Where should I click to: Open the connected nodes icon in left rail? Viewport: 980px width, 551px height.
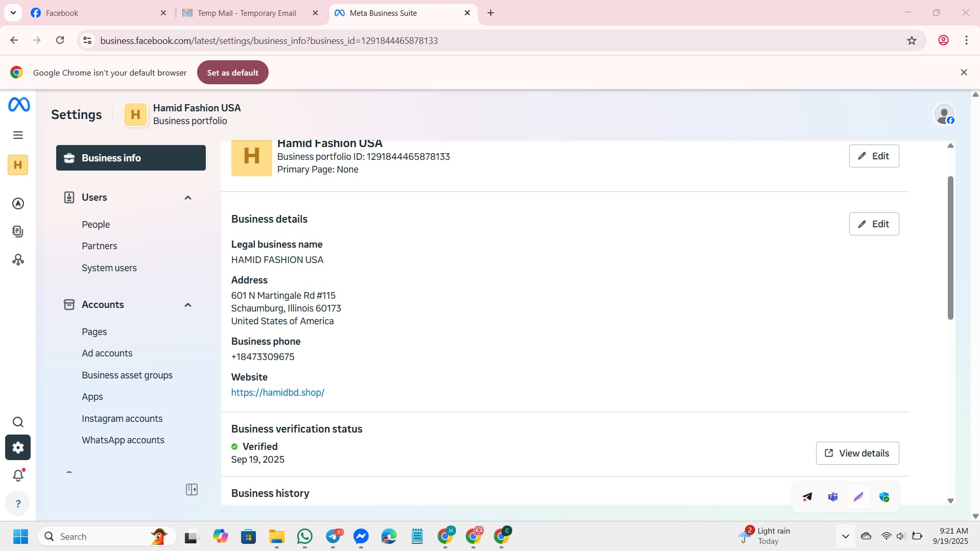point(18,260)
